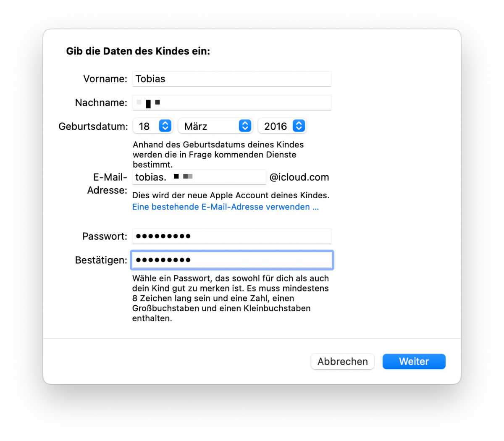The width and height of the screenshot is (504, 441).
Task: Click the E-Mail-Adresse field starting with tobias.
Action: coord(199,177)
